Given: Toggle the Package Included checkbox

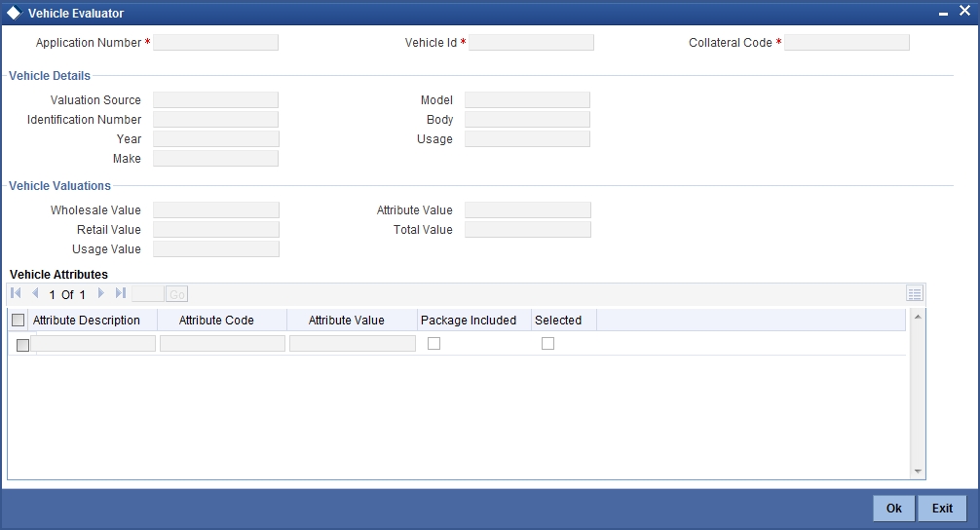Looking at the screenshot, I should [x=433, y=344].
